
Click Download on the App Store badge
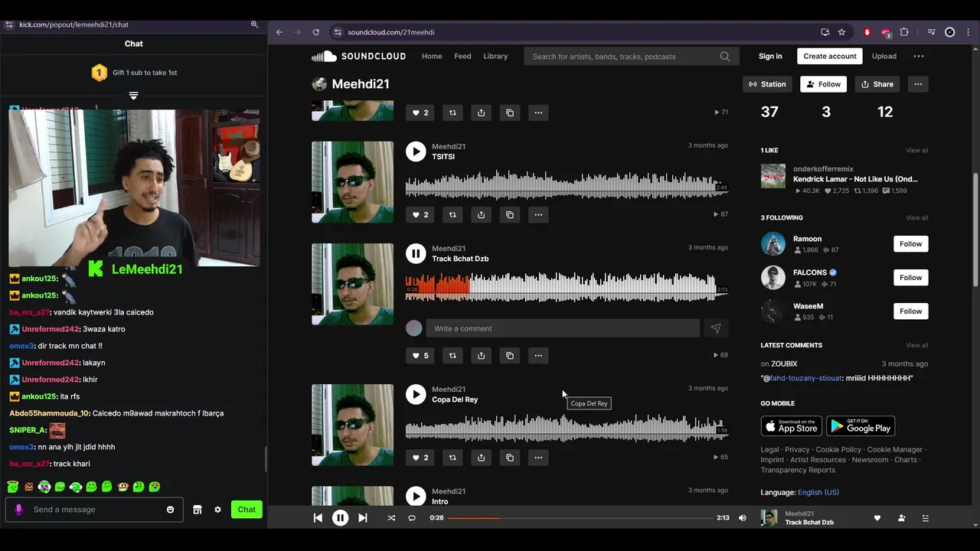coord(792,426)
